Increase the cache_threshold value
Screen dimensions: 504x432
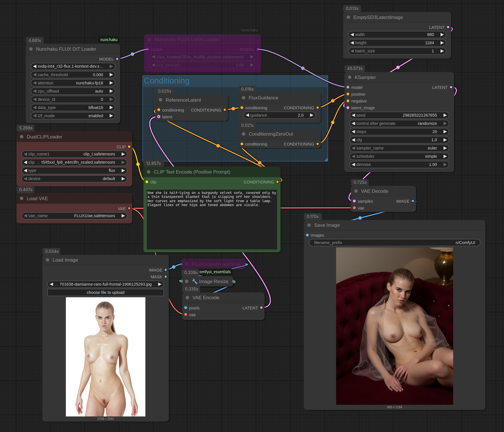(111, 75)
